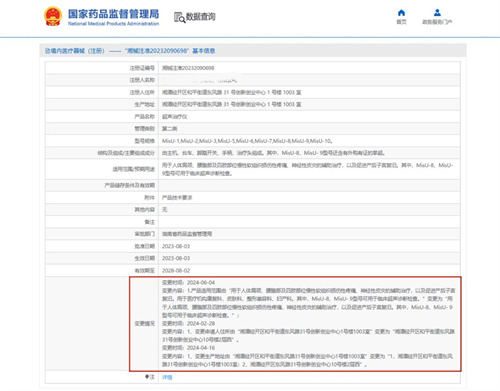Select 湖南省药品监督管理局 in the 审批部门 row
The image size is (500, 391).
tap(187, 234)
